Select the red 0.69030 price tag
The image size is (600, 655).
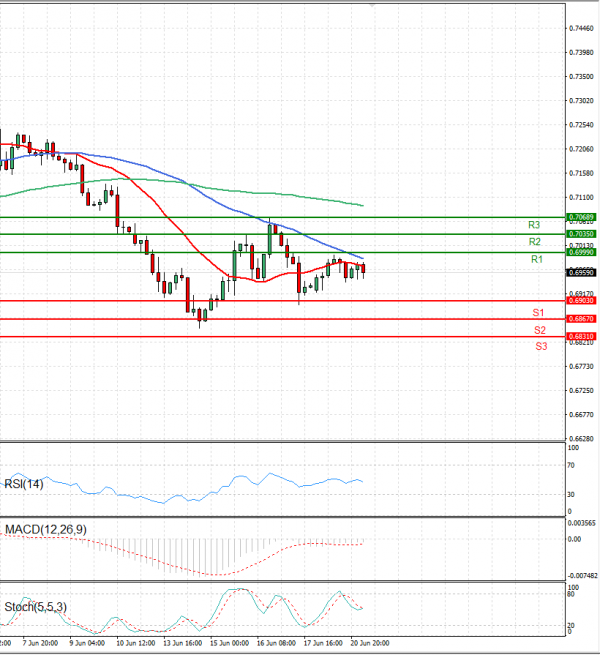pyautogui.click(x=581, y=301)
